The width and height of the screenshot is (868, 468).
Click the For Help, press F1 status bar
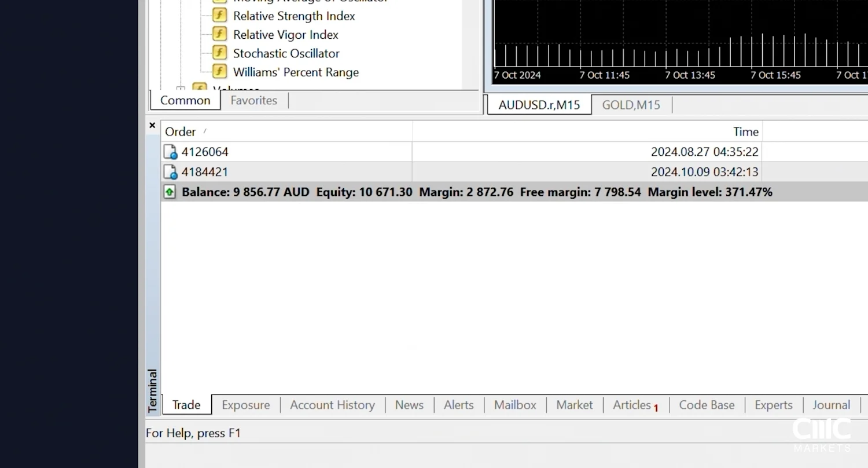point(193,433)
